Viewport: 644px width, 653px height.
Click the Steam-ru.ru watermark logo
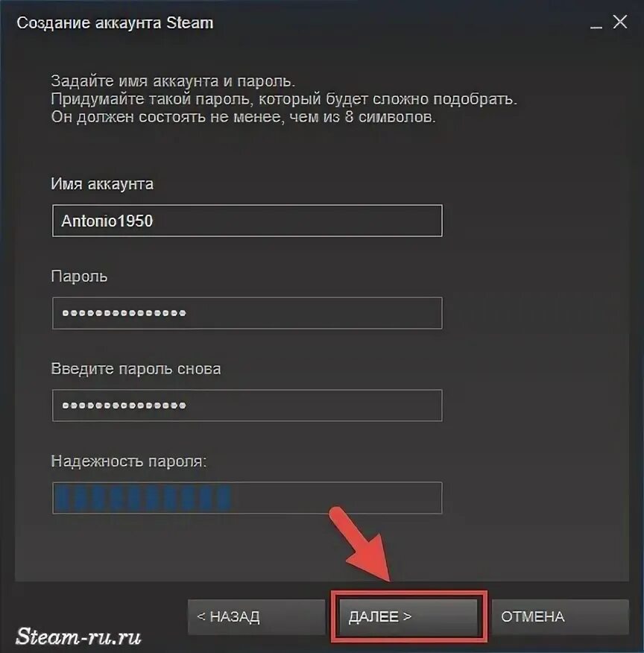click(79, 637)
